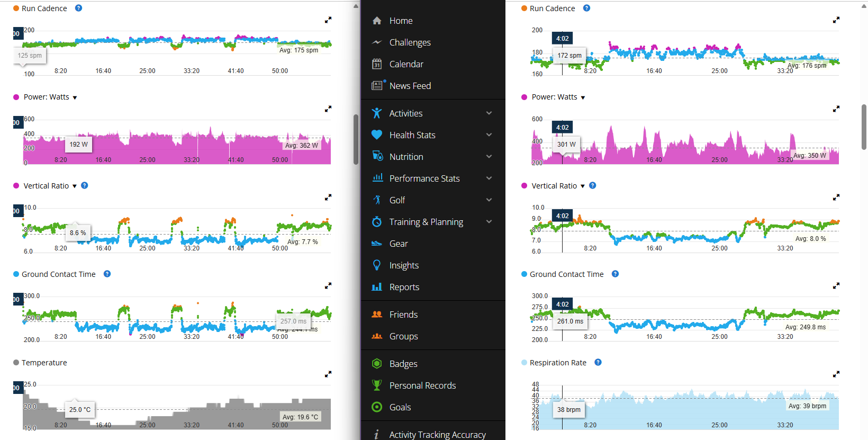Go to News Feed
868x440 pixels.
tap(410, 86)
